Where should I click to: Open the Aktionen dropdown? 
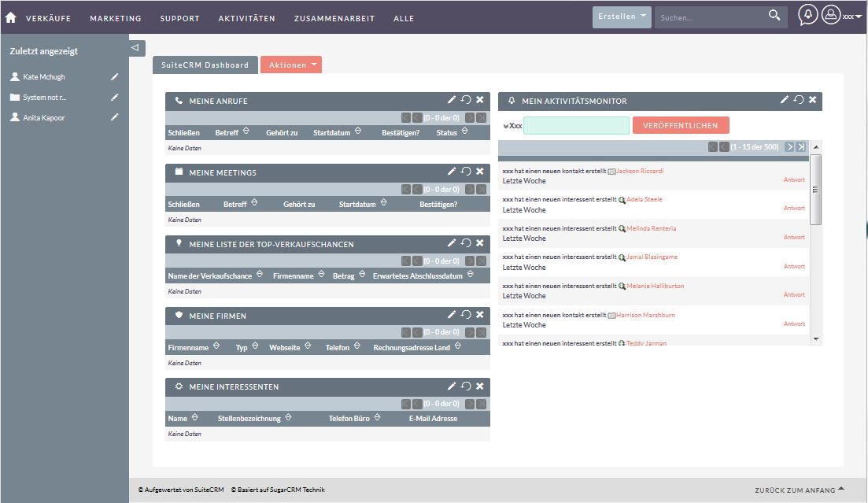click(x=291, y=65)
